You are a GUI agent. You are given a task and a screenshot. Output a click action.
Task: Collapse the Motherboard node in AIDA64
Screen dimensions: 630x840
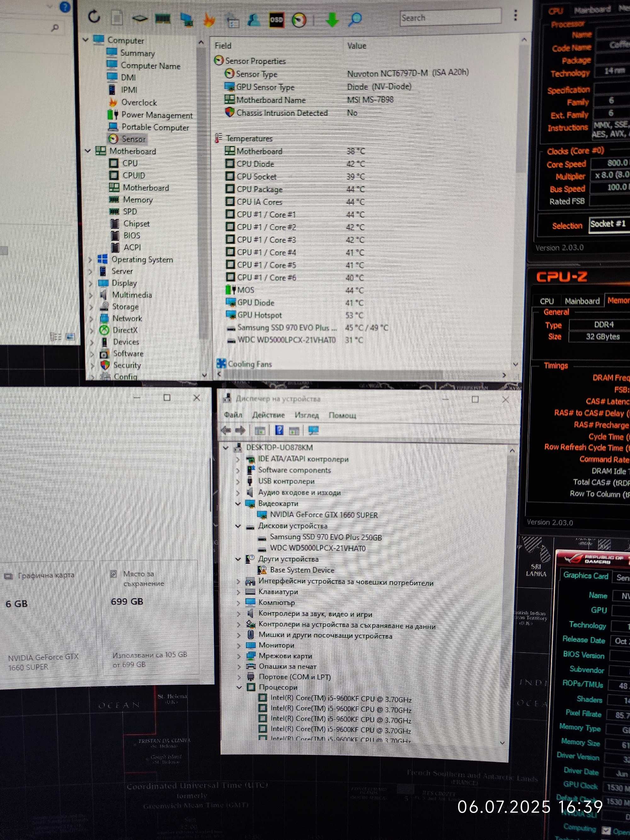pos(88,151)
